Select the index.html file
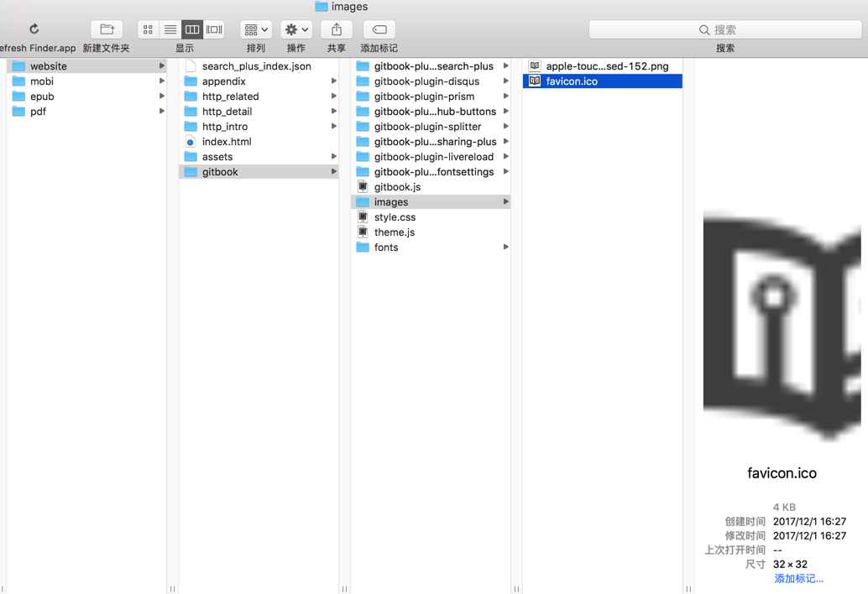 [x=259, y=142]
